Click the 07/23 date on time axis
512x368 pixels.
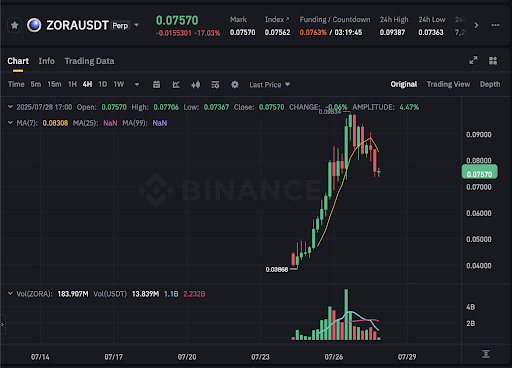click(260, 357)
